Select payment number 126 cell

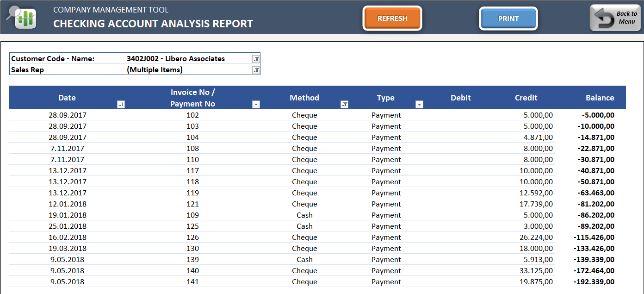192,238
